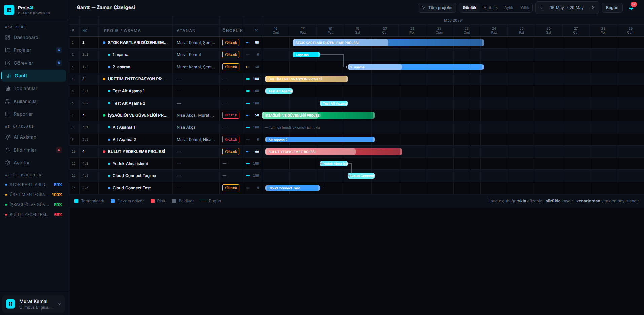Click STOK KARTLARI DÜZENLEME PROJESİ gantt bar

tap(388, 43)
